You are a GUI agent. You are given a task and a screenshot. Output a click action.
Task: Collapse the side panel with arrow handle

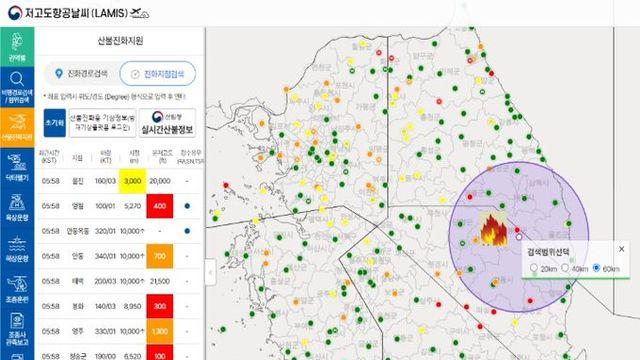click(x=210, y=272)
